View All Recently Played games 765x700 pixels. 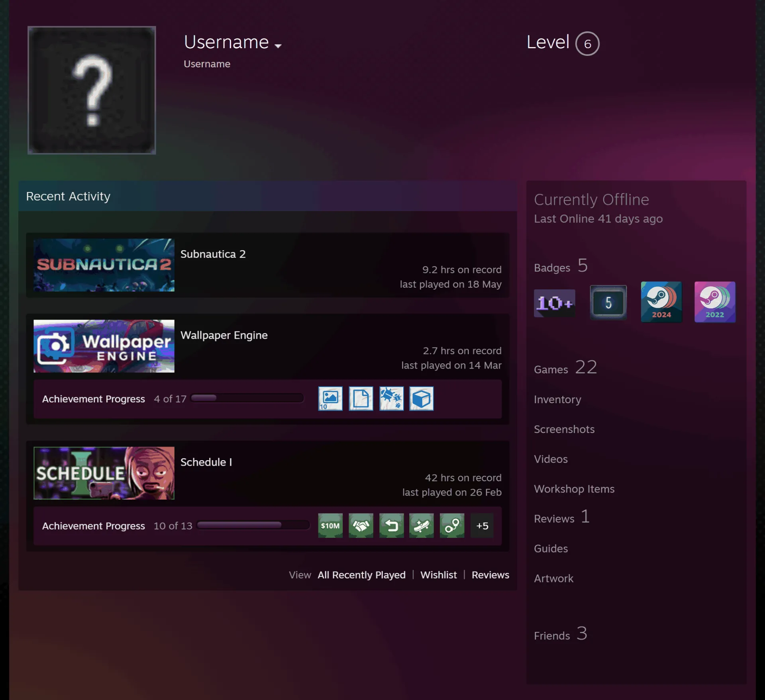361,575
